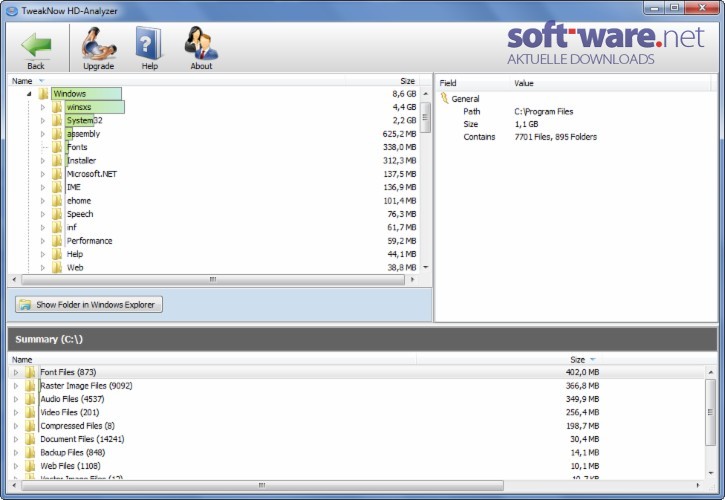Click the IME folder icon

[57, 187]
